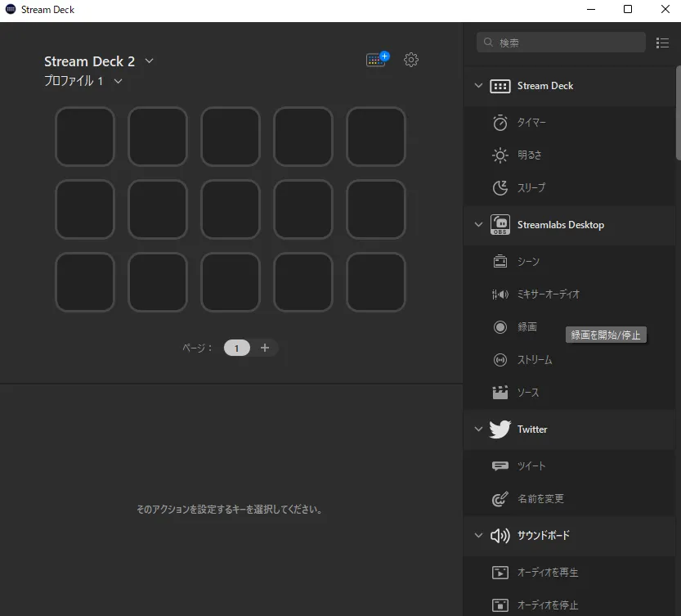Click the brightness (明るさ) sun icon
The height and width of the screenshot is (616, 681).
coord(500,155)
